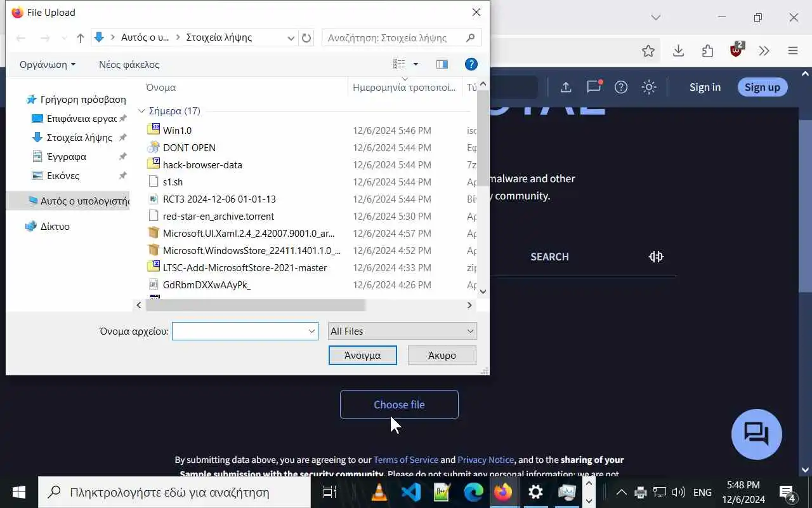Open the All Files type dropdown
The width and height of the screenshot is (812, 508).
tap(402, 331)
